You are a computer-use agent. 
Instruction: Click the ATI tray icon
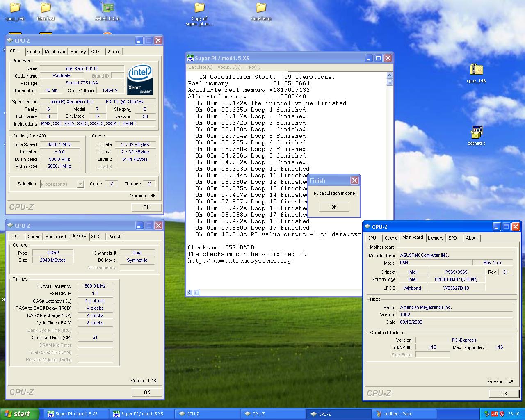tap(495, 414)
